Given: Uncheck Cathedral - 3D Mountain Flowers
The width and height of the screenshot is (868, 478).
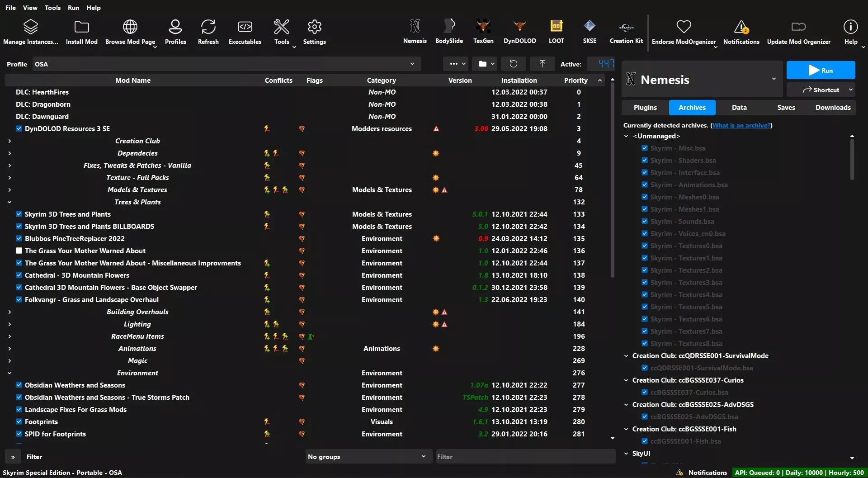Looking at the screenshot, I should coord(19,275).
